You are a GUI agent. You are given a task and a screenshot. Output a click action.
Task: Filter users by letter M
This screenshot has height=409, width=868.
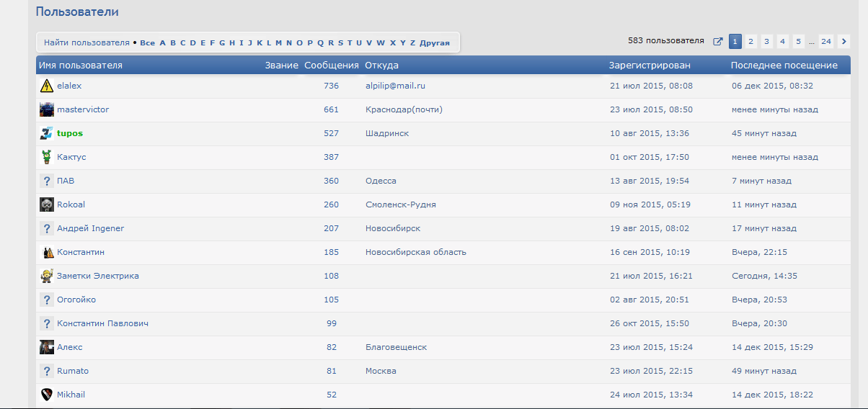(x=278, y=43)
